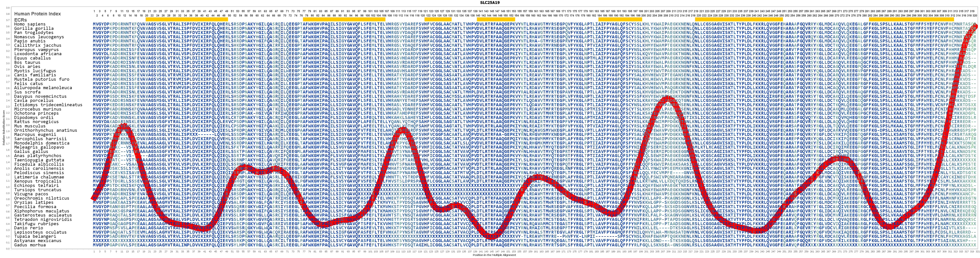Click the Gadus morhua species label

pyautogui.click(x=30, y=245)
